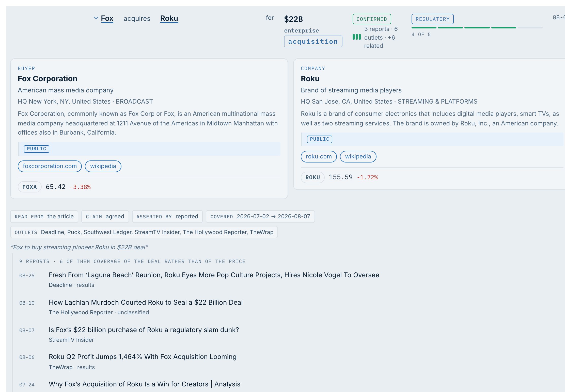
Task: Open Fox Corporation's wikipedia link
Action: (103, 166)
